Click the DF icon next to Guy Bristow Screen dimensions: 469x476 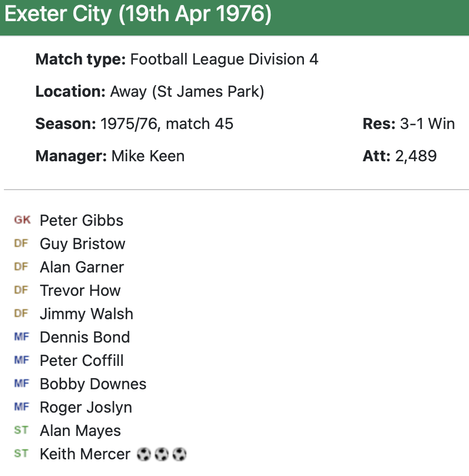(x=21, y=244)
